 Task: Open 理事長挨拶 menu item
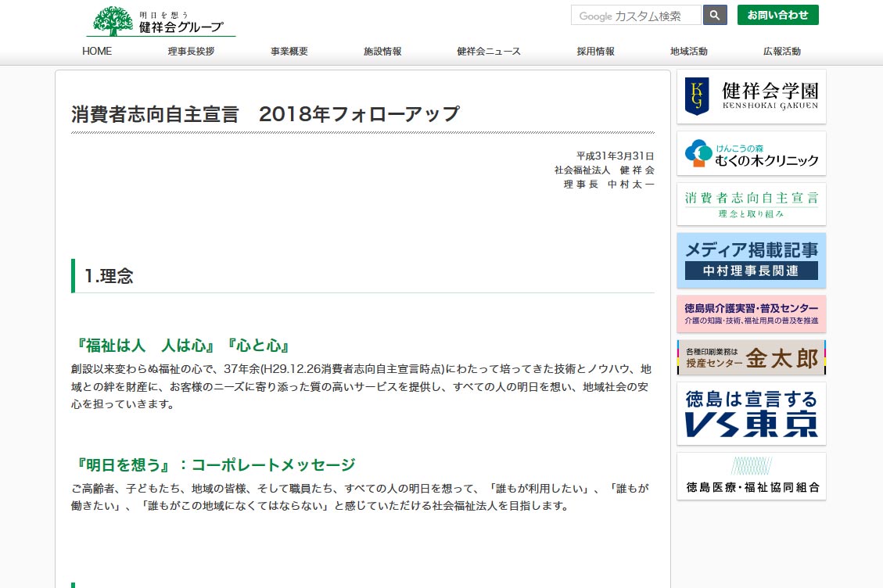pos(191,52)
